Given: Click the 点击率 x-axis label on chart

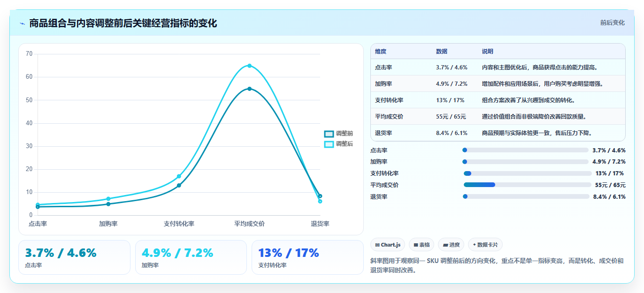Looking at the screenshot, I should [x=38, y=224].
